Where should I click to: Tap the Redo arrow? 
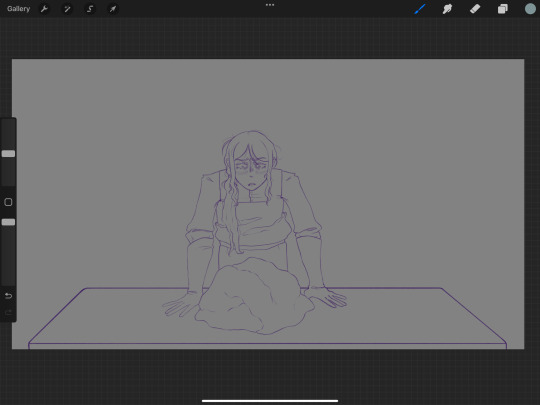(8, 312)
